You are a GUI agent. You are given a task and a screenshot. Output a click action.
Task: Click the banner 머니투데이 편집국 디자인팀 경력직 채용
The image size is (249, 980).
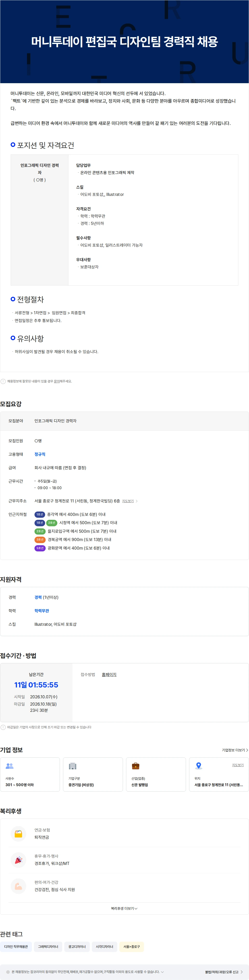pos(125,41)
